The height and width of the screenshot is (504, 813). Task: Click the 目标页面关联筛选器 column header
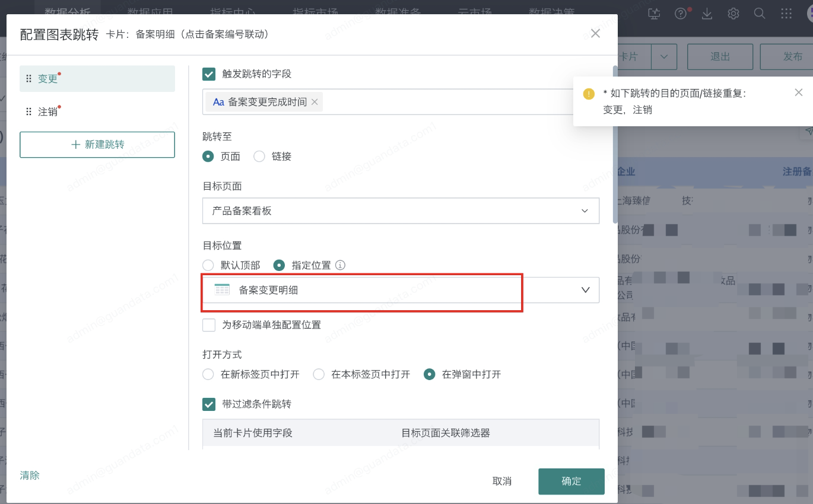point(446,433)
